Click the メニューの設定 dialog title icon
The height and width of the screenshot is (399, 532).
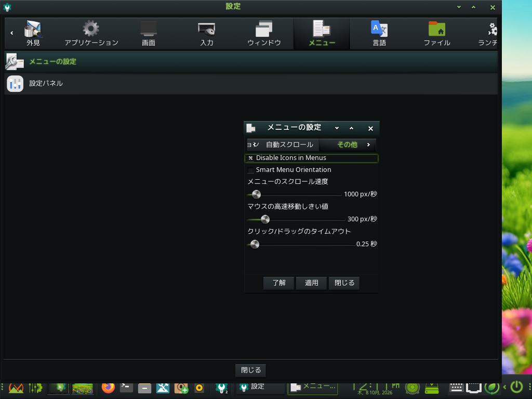pyautogui.click(x=251, y=128)
